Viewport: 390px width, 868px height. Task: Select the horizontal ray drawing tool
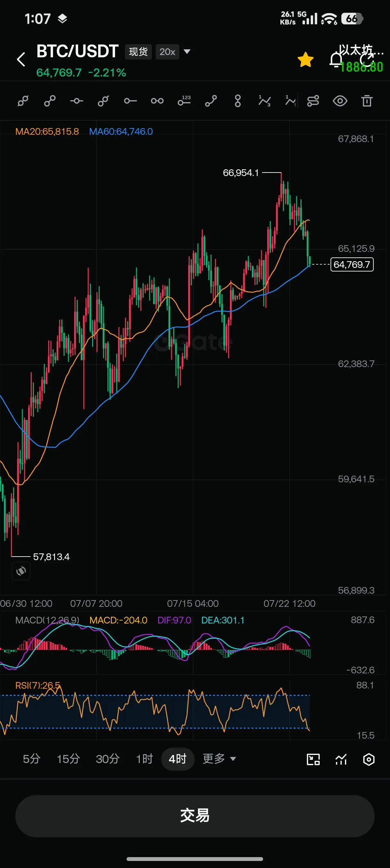coord(130,101)
